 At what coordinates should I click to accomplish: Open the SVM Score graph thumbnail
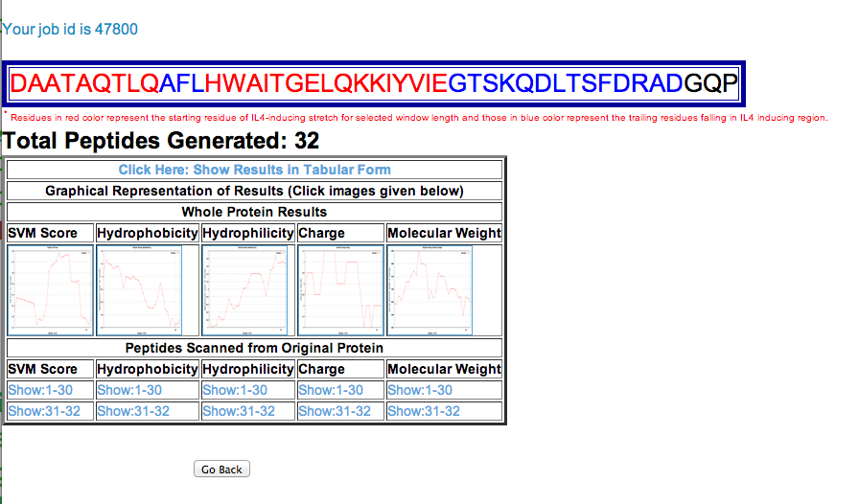click(x=50, y=290)
